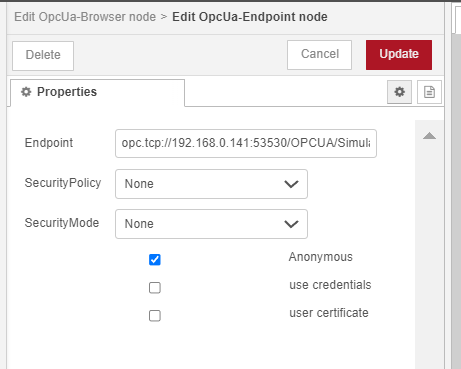The image size is (461, 369).
Task: Delete the OpcUa-Endpoint node
Action: [43, 56]
